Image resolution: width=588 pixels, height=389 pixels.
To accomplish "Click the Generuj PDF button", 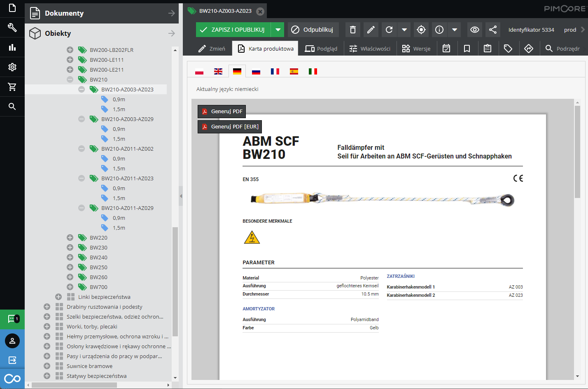I will (222, 112).
